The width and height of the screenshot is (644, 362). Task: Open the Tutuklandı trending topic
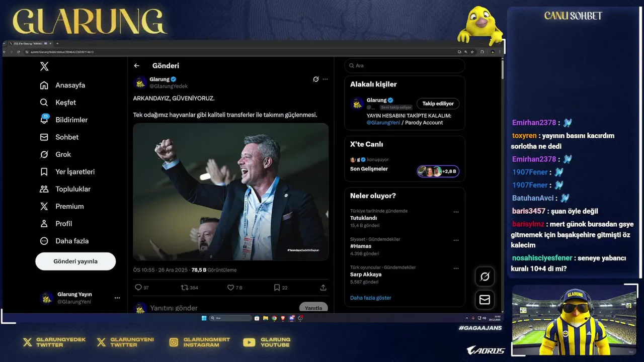pos(363,218)
